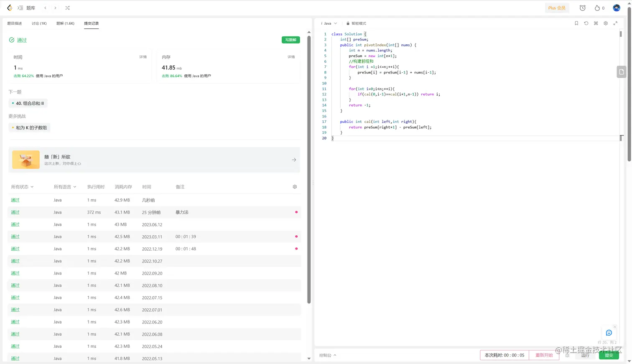Click 重新开始 to restart the timer
This screenshot has height=364, width=632.
[x=544, y=355]
